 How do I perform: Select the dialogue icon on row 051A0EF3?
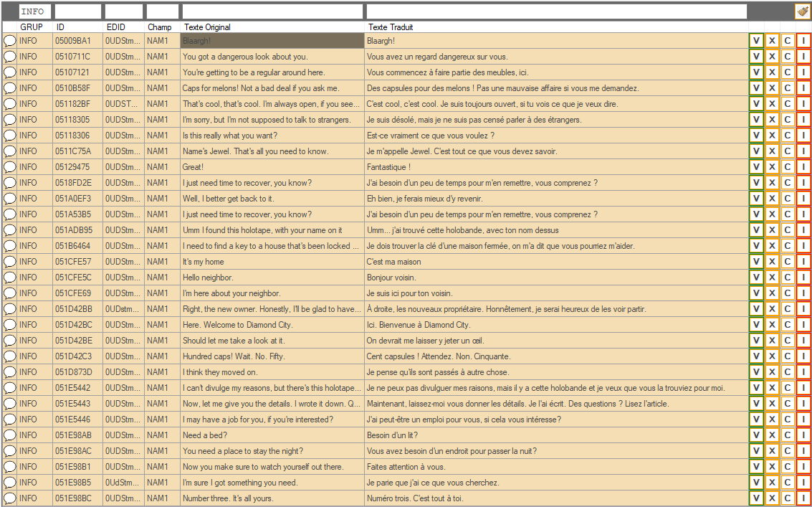tap(10, 199)
